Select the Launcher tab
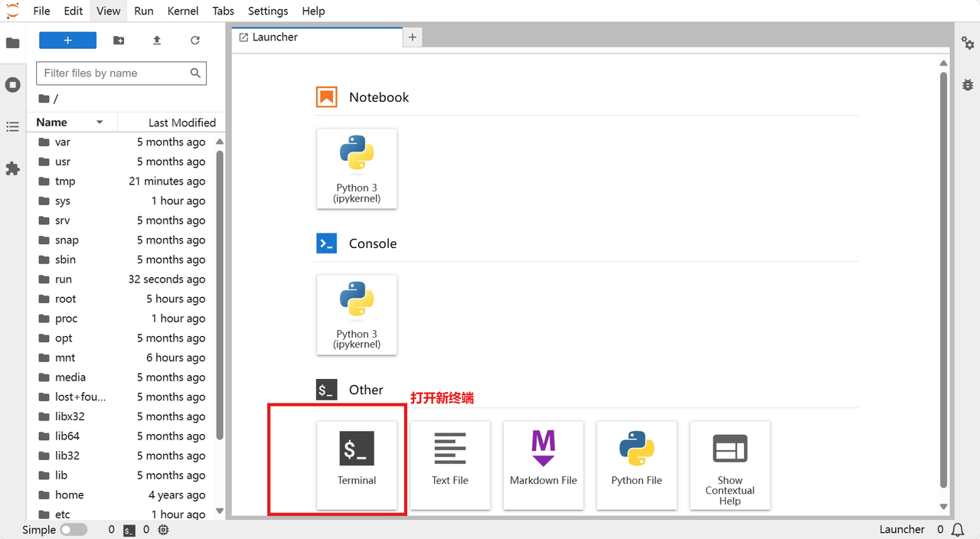 pos(275,37)
